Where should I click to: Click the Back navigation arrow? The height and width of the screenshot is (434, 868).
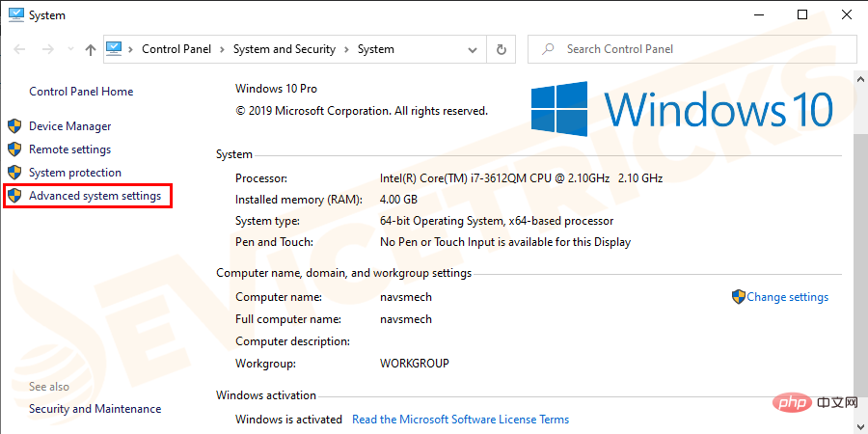pos(20,49)
